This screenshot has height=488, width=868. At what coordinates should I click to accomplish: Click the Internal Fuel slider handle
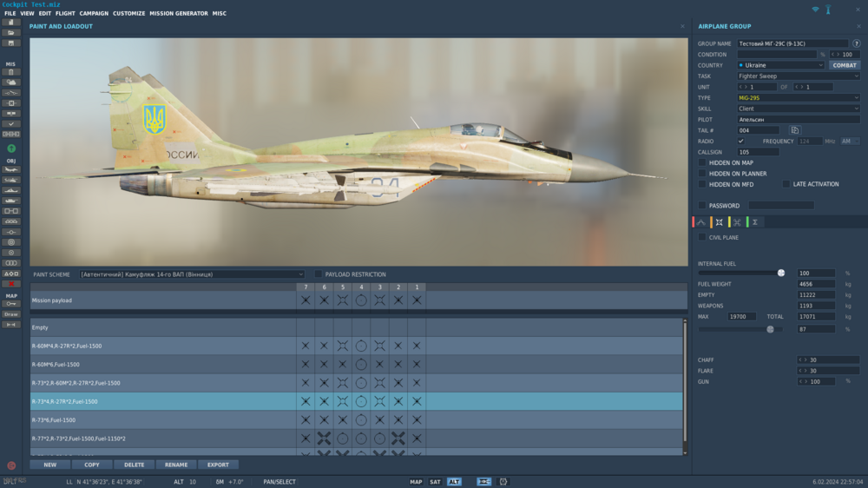click(781, 273)
